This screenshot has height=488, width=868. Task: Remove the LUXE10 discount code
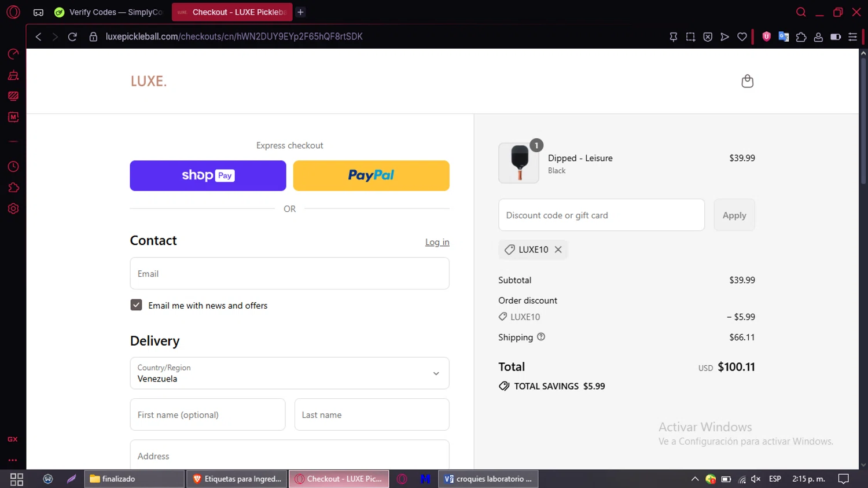click(x=558, y=249)
